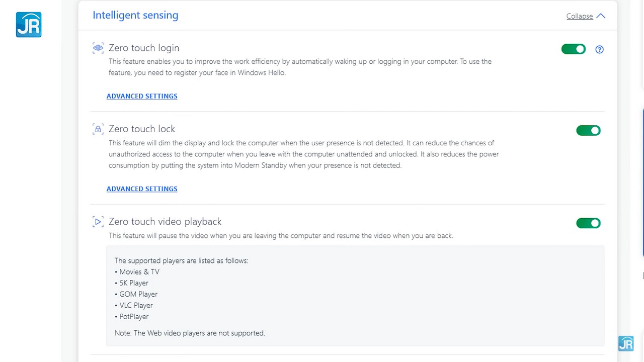Screen dimensions: 644x362
Task: Click the Collapse text link
Action: click(x=580, y=16)
